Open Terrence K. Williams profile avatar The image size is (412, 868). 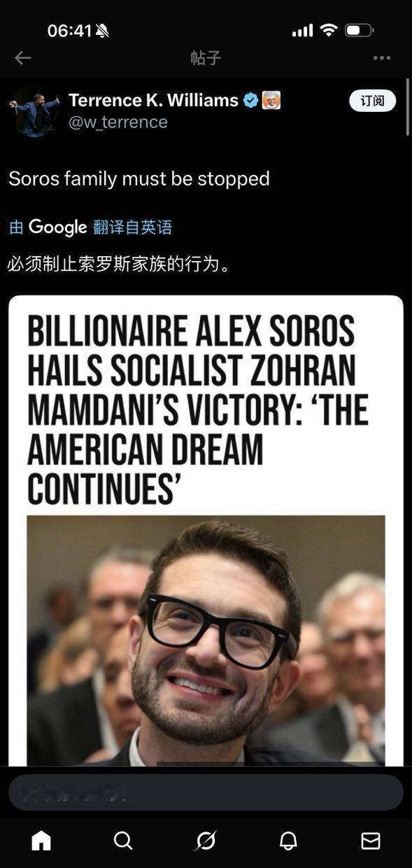(x=34, y=111)
